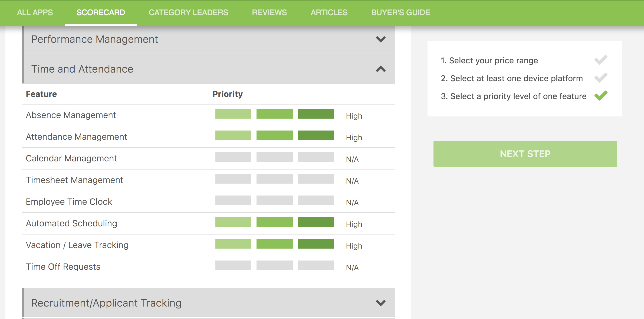Lower Automated Scheduling priority to low
Screen dimensions: 644x319
(233, 222)
